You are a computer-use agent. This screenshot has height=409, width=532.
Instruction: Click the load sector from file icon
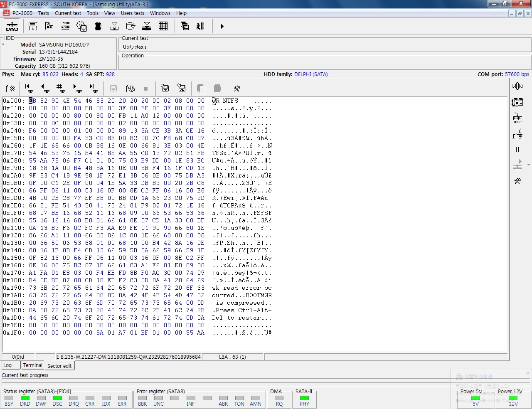(181, 88)
